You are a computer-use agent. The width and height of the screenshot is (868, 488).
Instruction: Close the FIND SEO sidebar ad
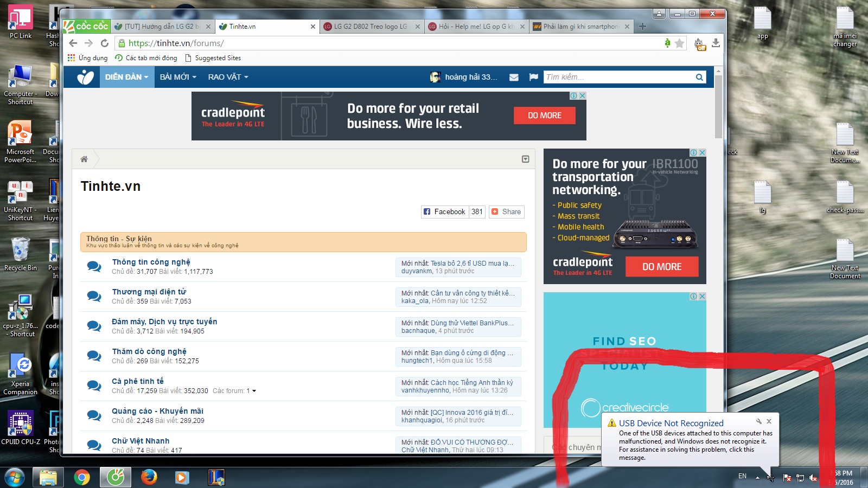(702, 297)
